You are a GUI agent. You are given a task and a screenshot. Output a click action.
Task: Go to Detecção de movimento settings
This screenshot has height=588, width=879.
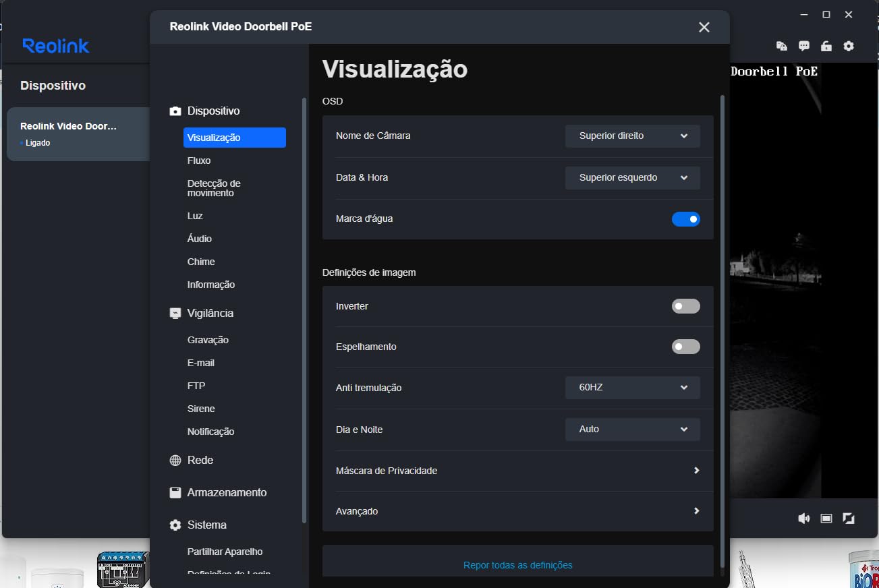pos(214,188)
